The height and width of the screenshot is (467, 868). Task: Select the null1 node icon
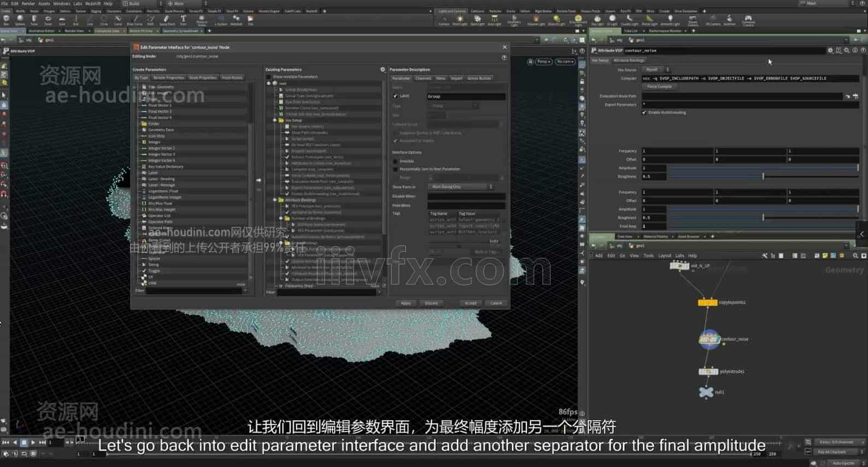706,392
